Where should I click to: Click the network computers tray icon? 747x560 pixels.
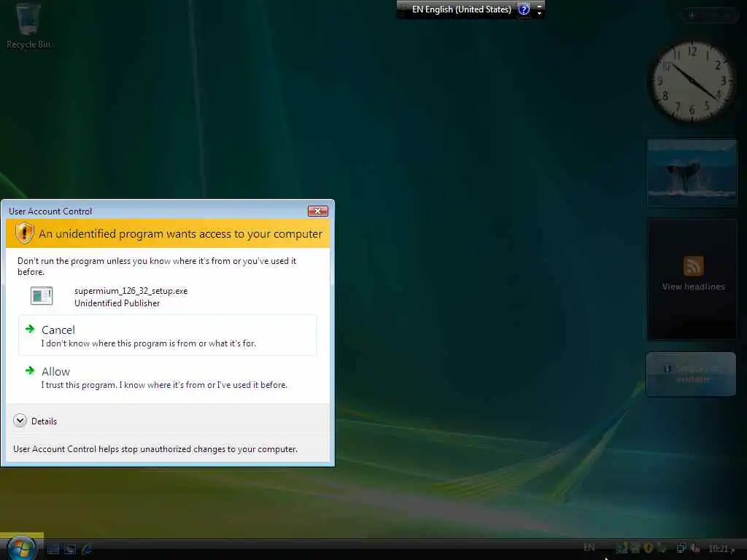tap(682, 548)
